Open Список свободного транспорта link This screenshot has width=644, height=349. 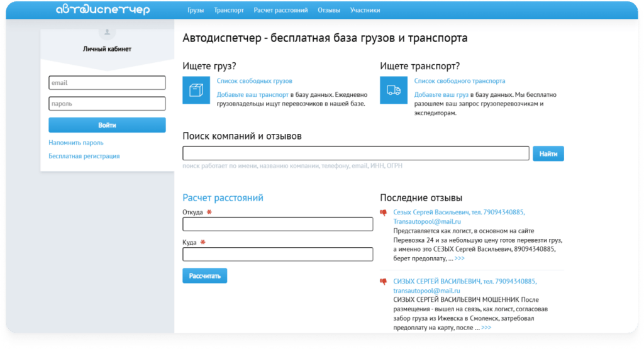(460, 81)
